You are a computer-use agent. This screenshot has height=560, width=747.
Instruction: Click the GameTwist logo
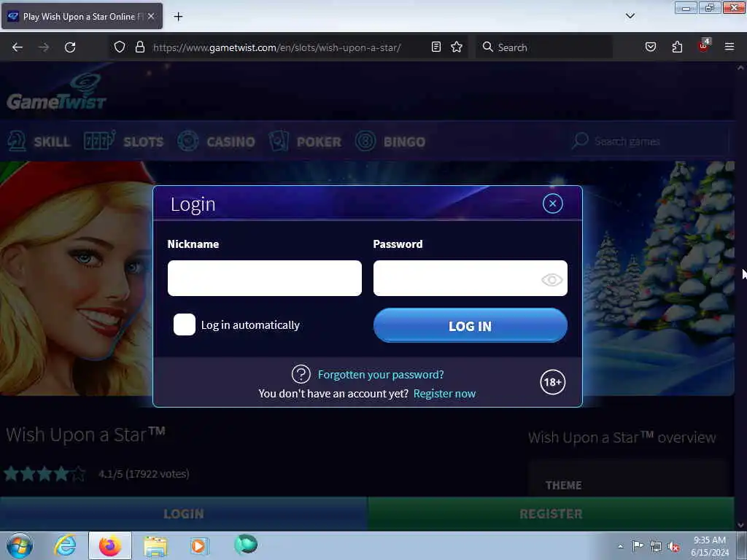point(56,93)
